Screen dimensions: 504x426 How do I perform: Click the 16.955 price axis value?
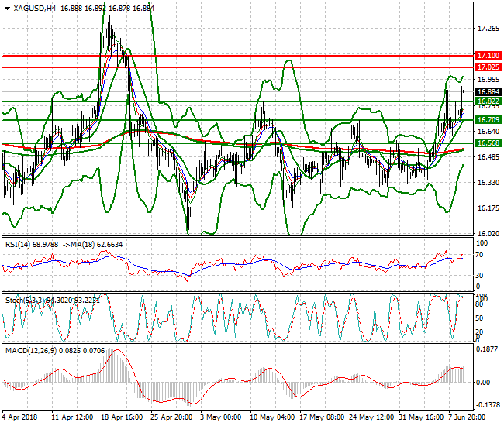(x=488, y=79)
